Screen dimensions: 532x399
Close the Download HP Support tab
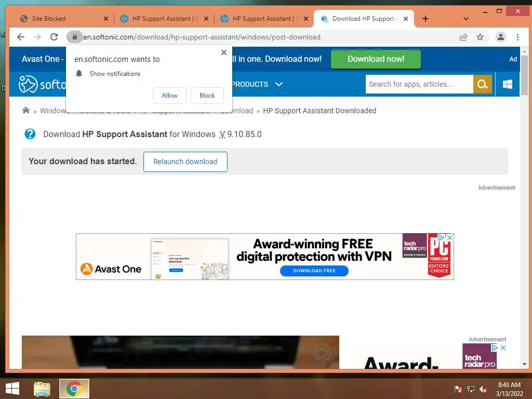(x=406, y=19)
